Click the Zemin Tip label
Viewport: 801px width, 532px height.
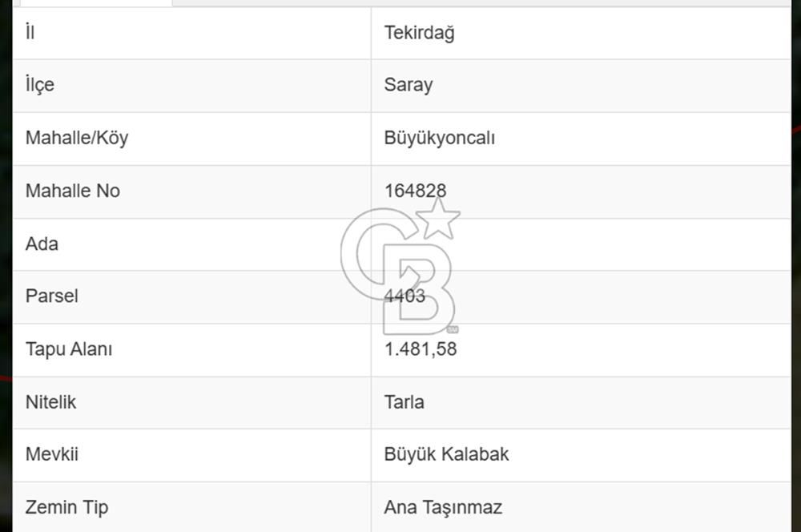pyautogui.click(x=66, y=507)
